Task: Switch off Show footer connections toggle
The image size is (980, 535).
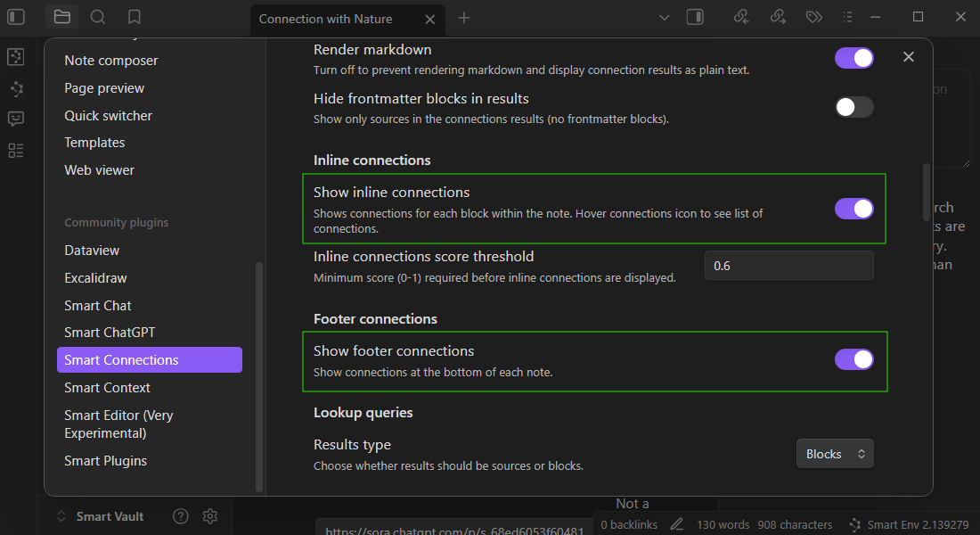Action: tap(853, 359)
